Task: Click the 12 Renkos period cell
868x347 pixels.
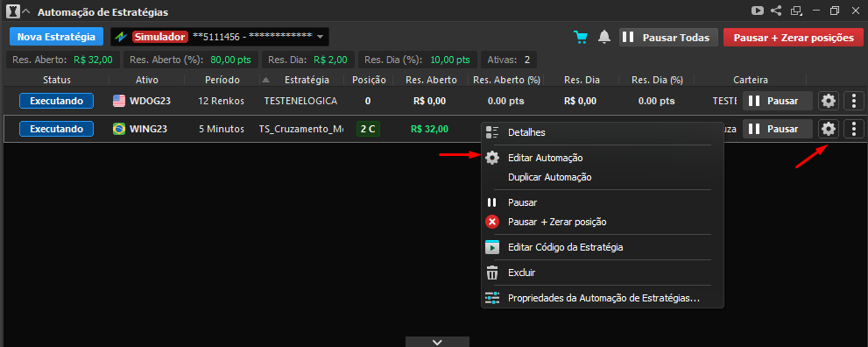Action: [x=222, y=101]
